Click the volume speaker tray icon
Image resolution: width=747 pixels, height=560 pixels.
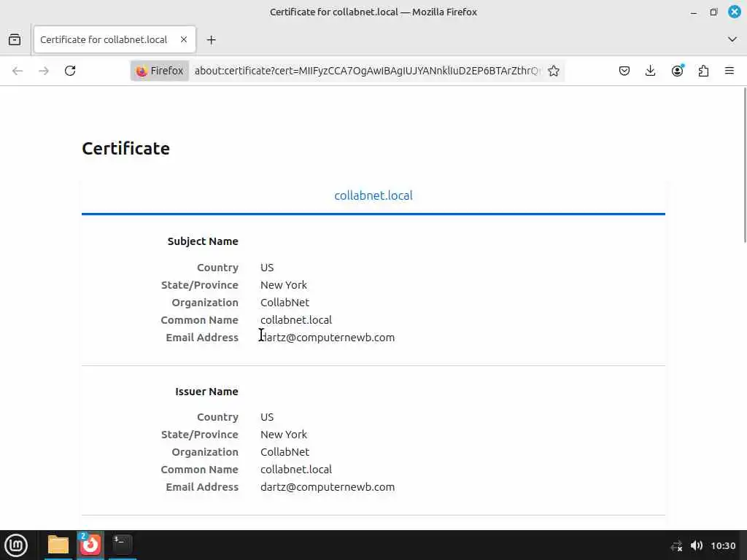point(697,545)
